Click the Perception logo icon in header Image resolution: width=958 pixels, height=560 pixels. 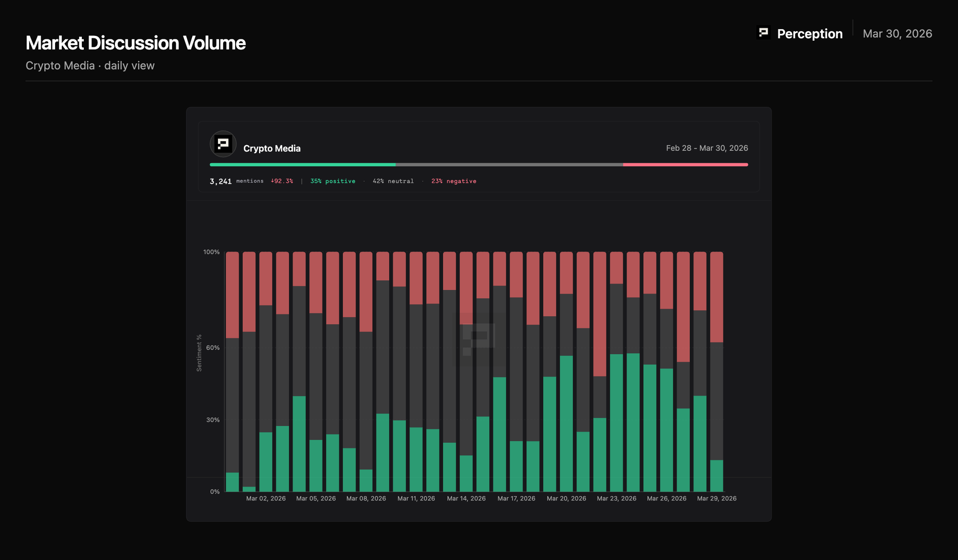764,33
